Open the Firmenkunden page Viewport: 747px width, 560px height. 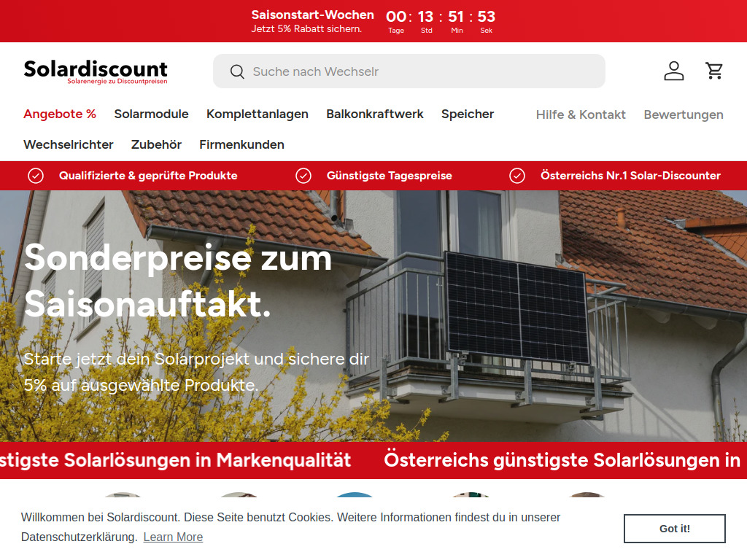coord(241,144)
